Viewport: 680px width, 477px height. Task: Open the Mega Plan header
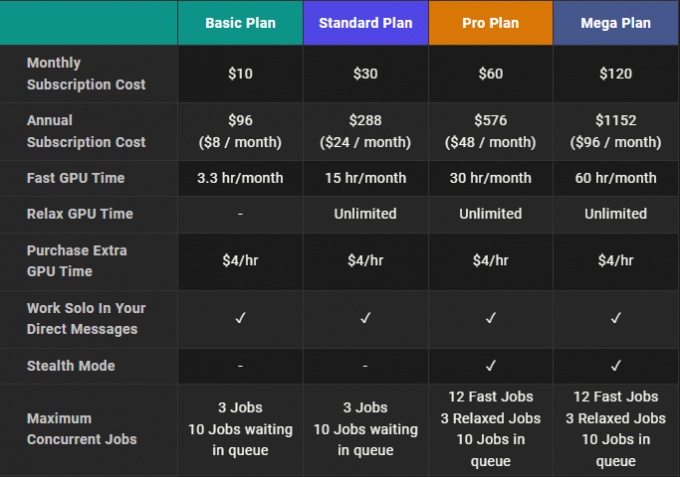616,23
